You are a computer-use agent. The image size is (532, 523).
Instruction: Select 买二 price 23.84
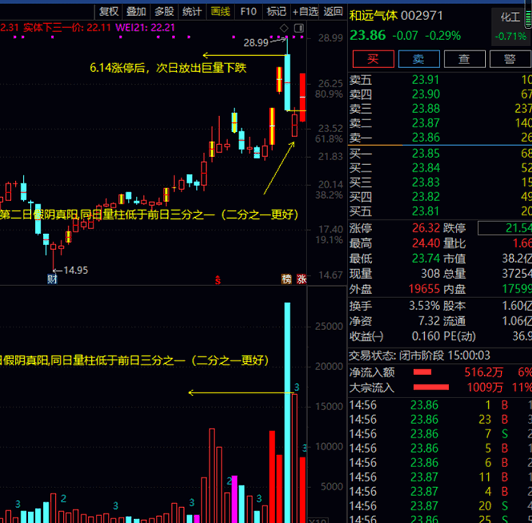pyautogui.click(x=426, y=168)
